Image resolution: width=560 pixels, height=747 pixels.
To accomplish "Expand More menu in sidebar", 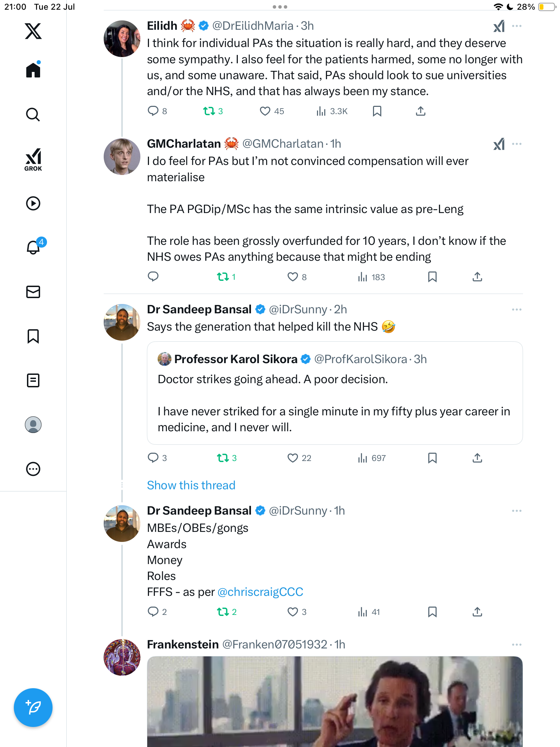I will tap(33, 469).
